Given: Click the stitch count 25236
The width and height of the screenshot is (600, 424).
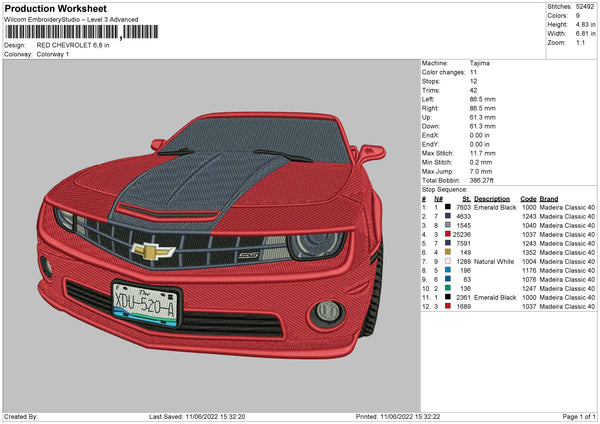Looking at the screenshot, I should coord(462,235).
